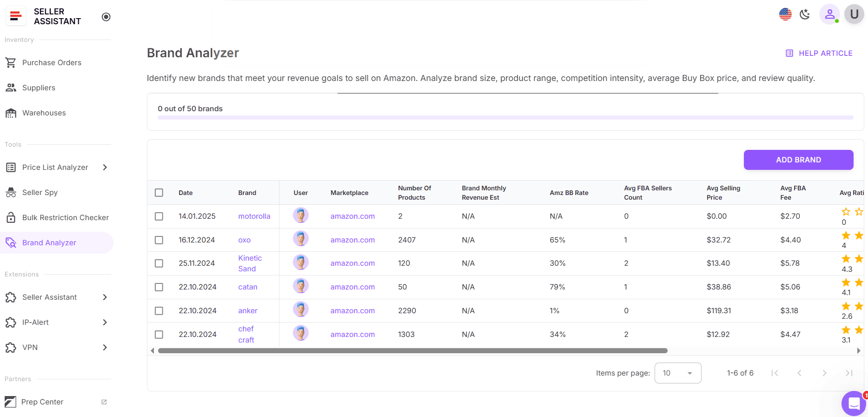Screen dimensions: 868x417
Task: Check the oxo row checkbox
Action: (x=159, y=240)
